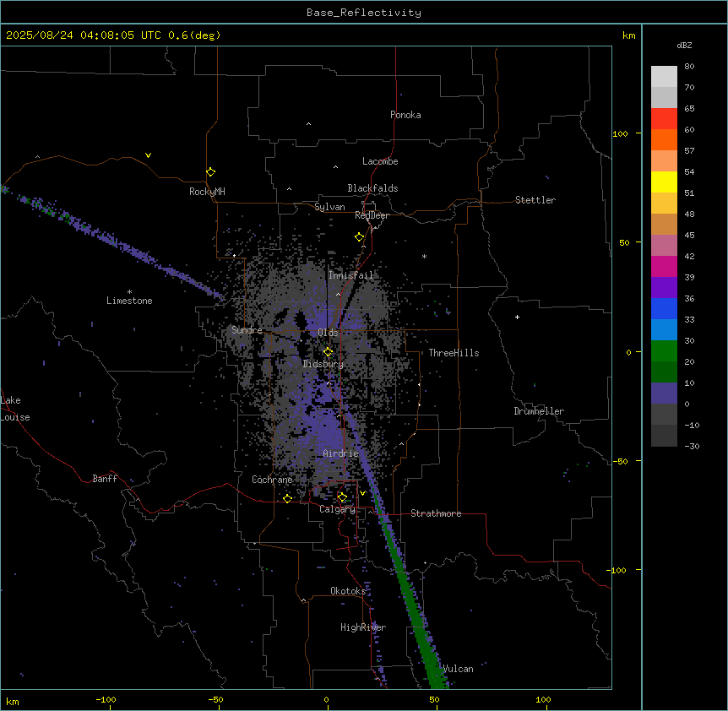Click the RedDeer city label
The width and height of the screenshot is (728, 711).
coord(372,215)
